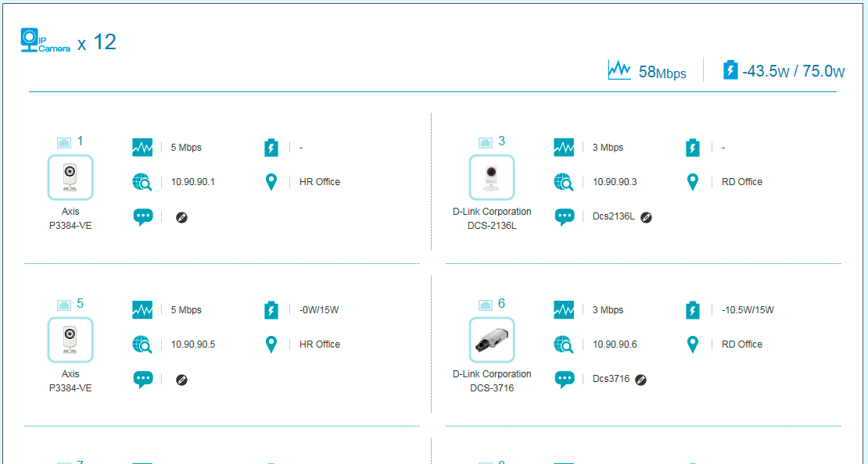Click the IP address 10.90.90.3
Image resolution: width=868 pixels, height=464 pixels.
615,182
